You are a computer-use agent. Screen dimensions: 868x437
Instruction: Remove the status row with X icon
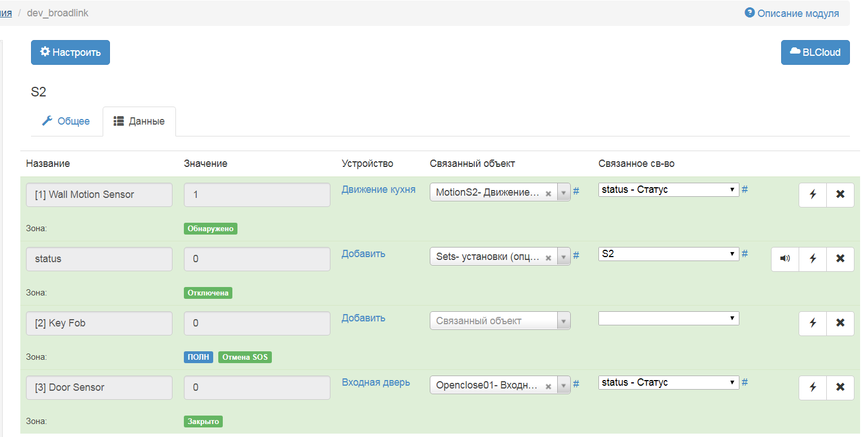point(840,259)
